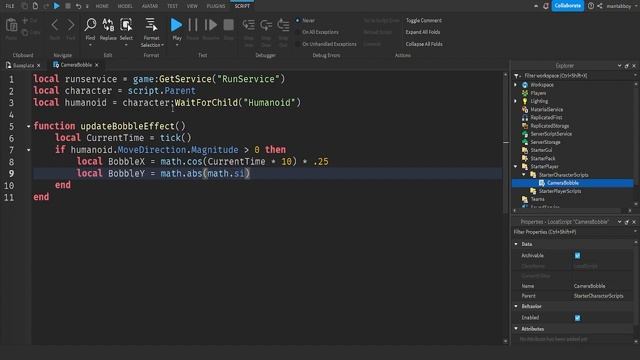The height and width of the screenshot is (360, 640).
Task: Toggle the Enabled property checkbox
Action: [577, 318]
